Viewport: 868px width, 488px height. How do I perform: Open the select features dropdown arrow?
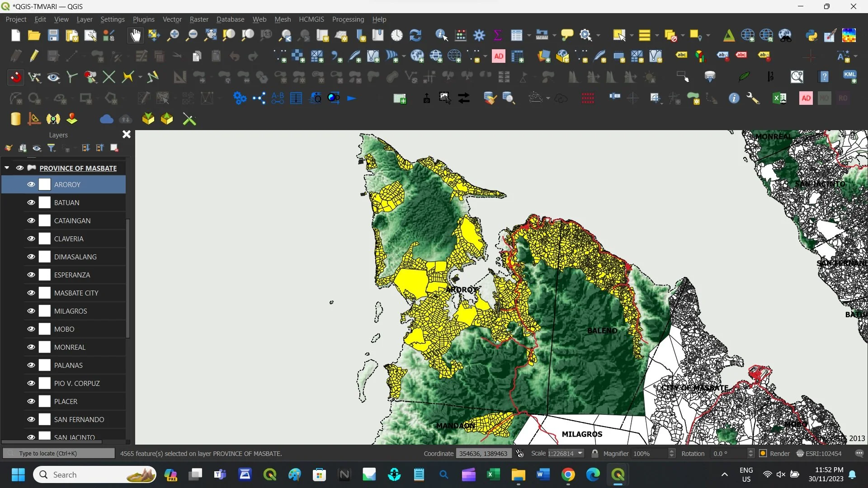(632, 35)
